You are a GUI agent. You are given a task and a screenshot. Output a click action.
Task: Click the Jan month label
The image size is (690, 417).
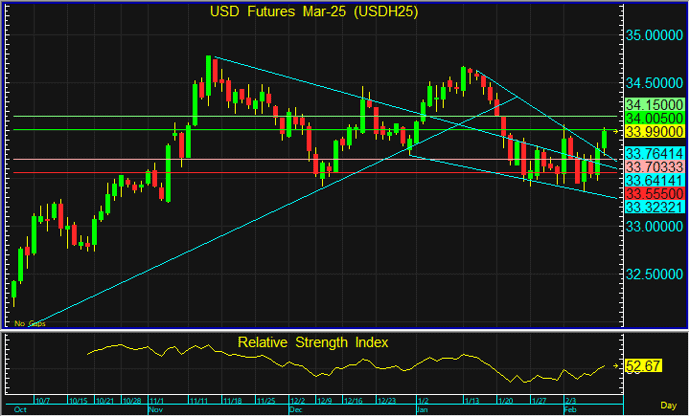(422, 410)
